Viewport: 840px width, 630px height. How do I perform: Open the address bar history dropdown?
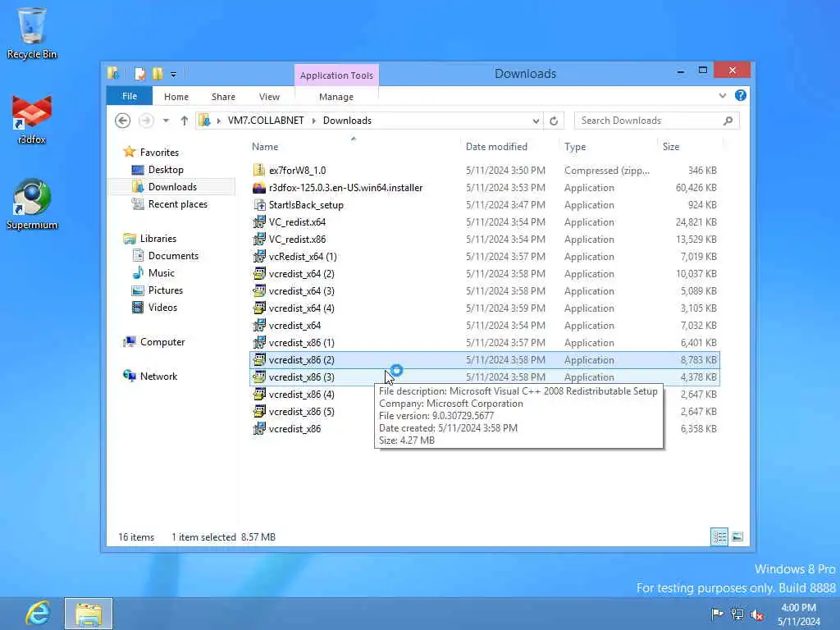pyautogui.click(x=536, y=121)
